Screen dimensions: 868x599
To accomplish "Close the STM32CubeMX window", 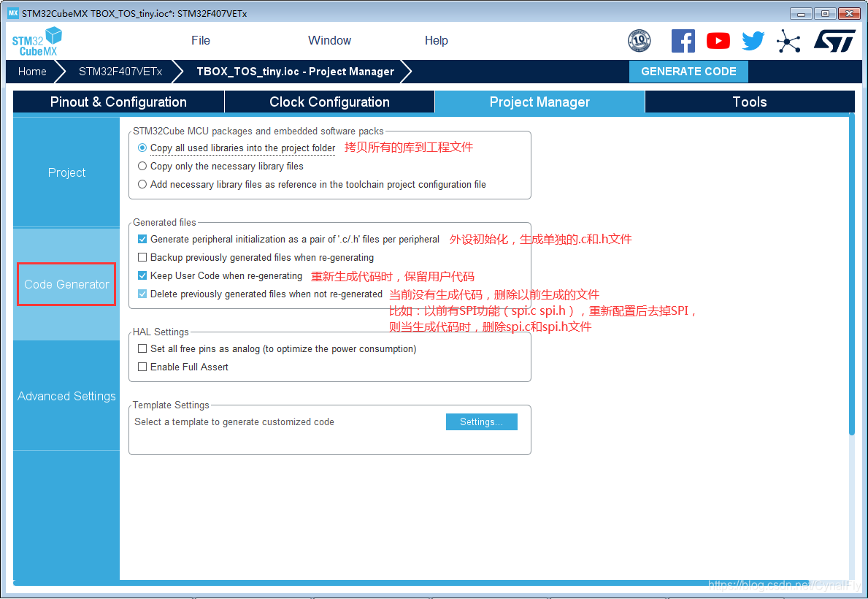I will [x=849, y=13].
